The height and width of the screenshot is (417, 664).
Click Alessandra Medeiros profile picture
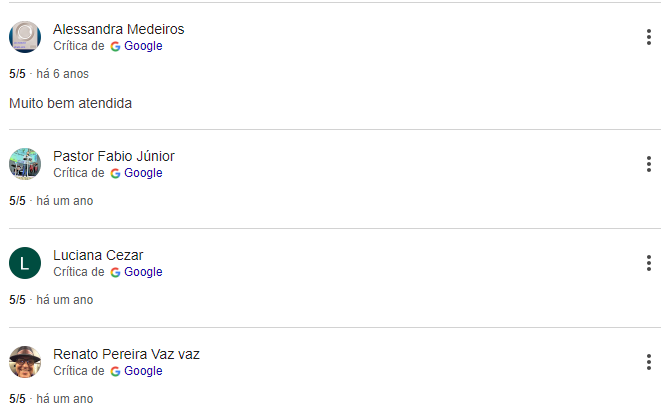pos(25,37)
